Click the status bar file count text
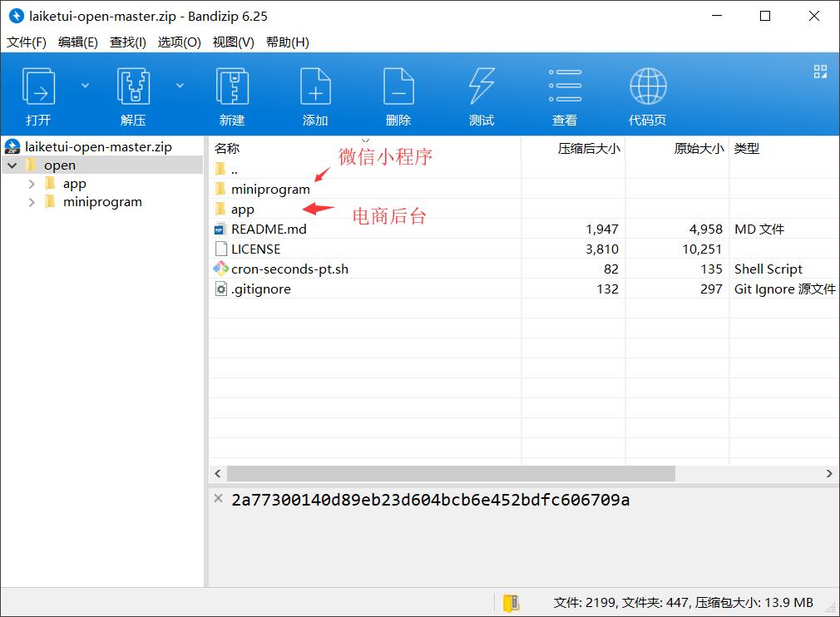 click(x=683, y=603)
